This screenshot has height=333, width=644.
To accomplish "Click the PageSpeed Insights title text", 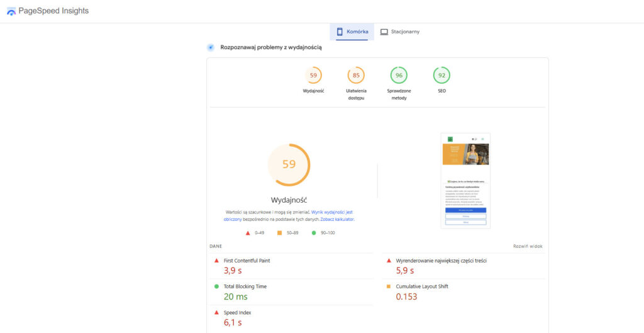I will tap(53, 11).
